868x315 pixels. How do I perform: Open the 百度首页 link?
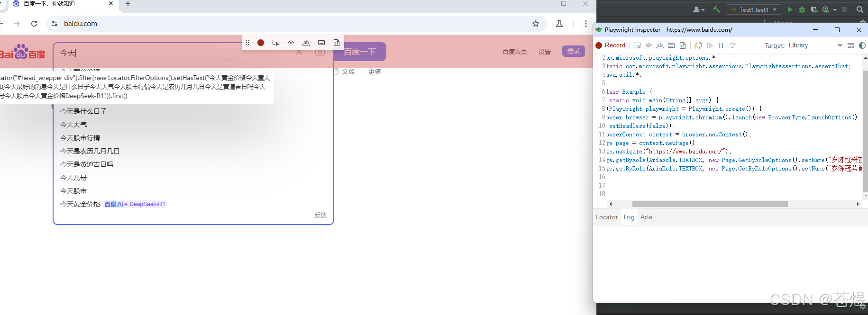515,52
